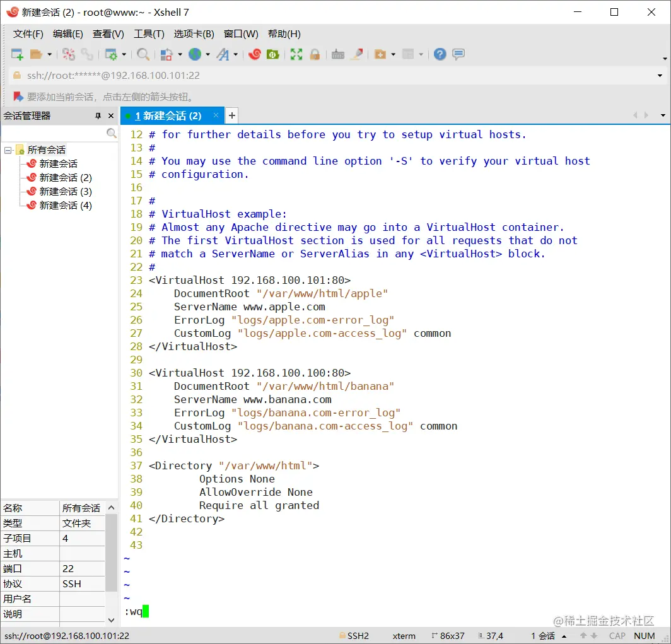The width and height of the screenshot is (671, 644).
Task: Click the toolbar overflow arrow at the toolbar's end
Action: [x=665, y=59]
